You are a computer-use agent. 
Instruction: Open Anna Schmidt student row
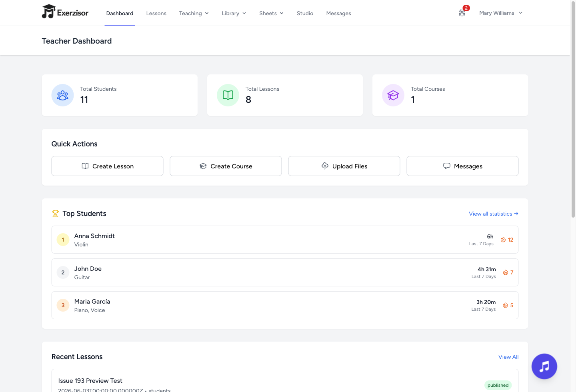[x=285, y=240]
